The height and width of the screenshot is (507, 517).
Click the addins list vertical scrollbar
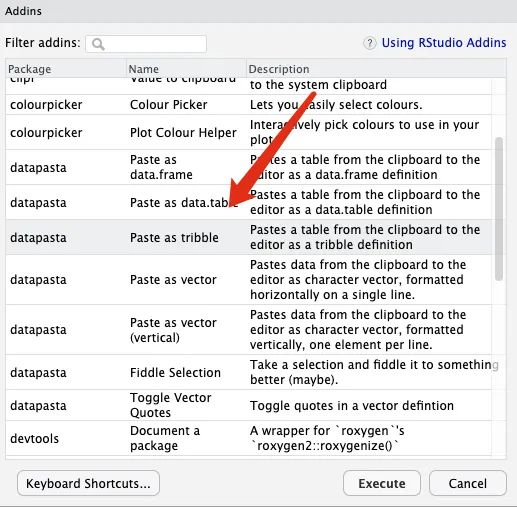(499, 209)
